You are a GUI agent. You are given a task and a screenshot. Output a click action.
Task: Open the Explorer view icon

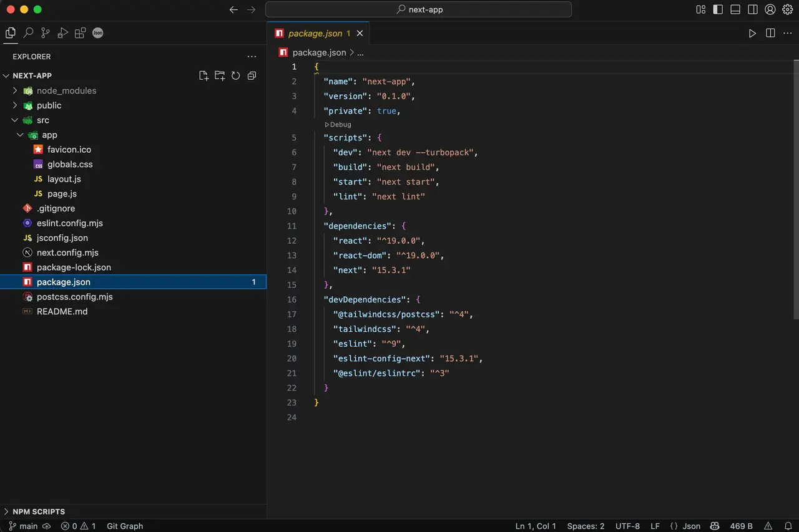[11, 33]
